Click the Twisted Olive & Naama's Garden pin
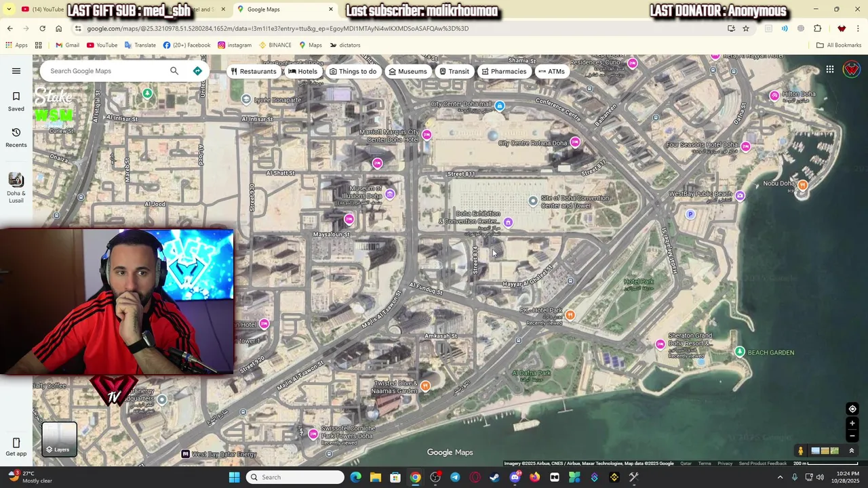 [425, 386]
